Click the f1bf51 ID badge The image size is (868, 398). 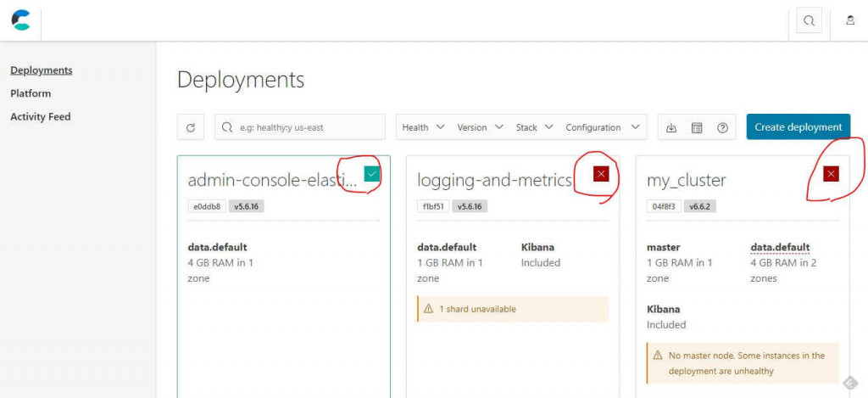[433, 207]
